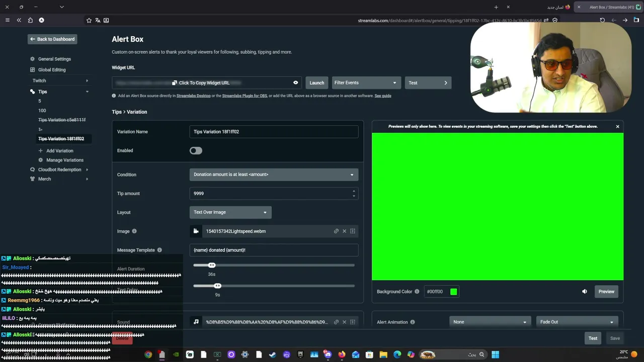
Task: Select Tips Variation 18f1ff02 in sidebar
Action: tap(61, 139)
